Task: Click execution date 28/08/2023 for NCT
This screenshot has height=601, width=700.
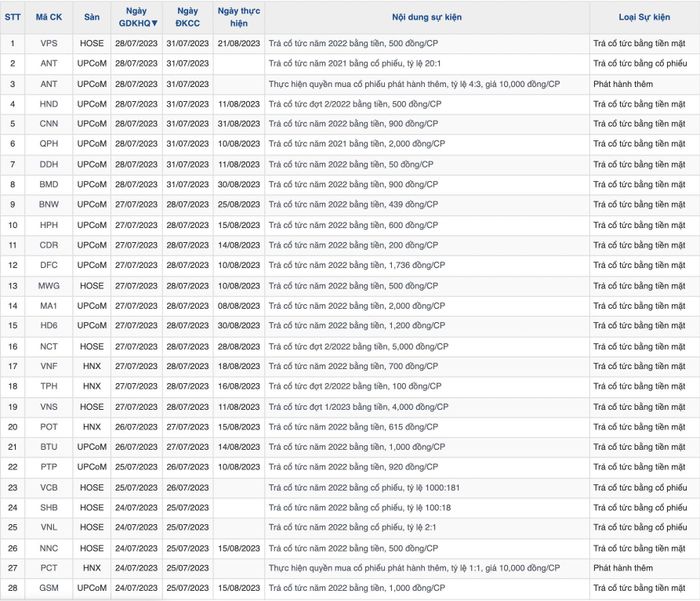Action: coord(239,346)
